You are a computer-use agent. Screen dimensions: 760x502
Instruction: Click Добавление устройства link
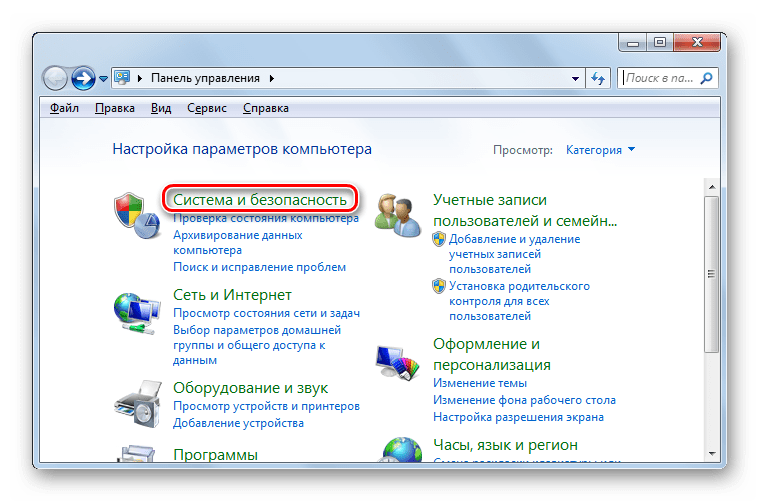click(238, 423)
